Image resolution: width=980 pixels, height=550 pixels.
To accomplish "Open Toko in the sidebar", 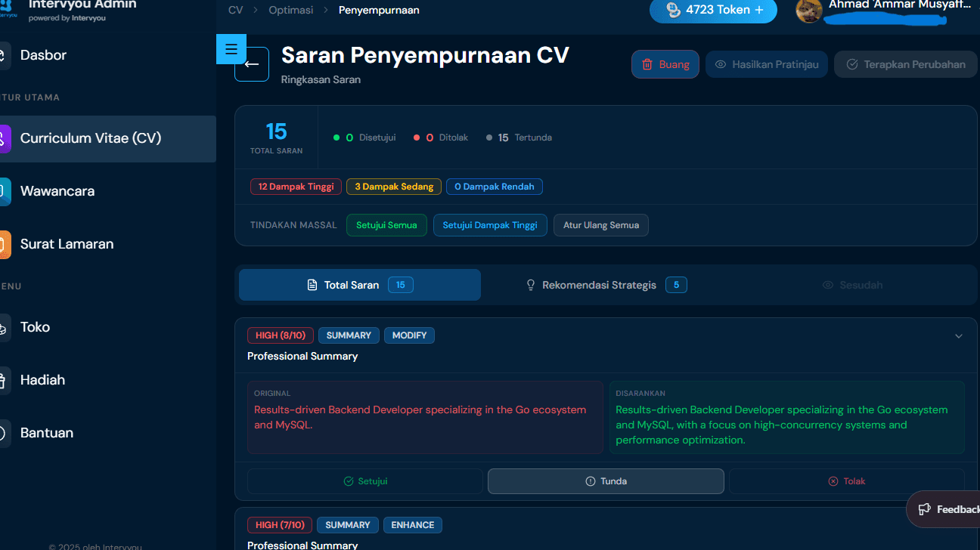I will [x=35, y=327].
